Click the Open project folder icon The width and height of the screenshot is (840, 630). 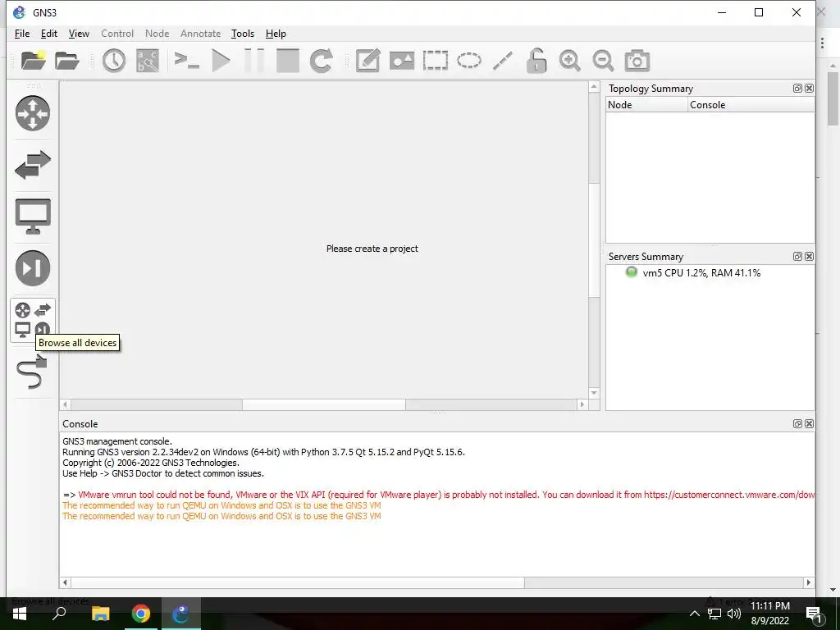(x=67, y=61)
